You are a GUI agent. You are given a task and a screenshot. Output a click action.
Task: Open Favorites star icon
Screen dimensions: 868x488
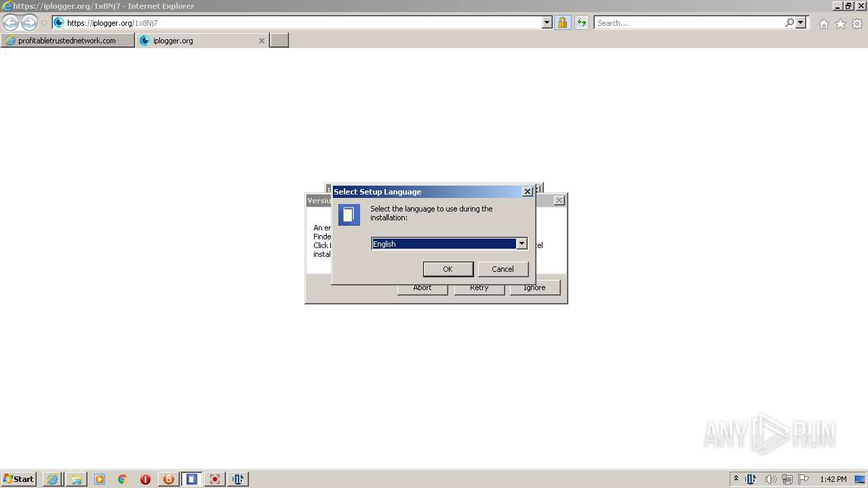point(840,24)
